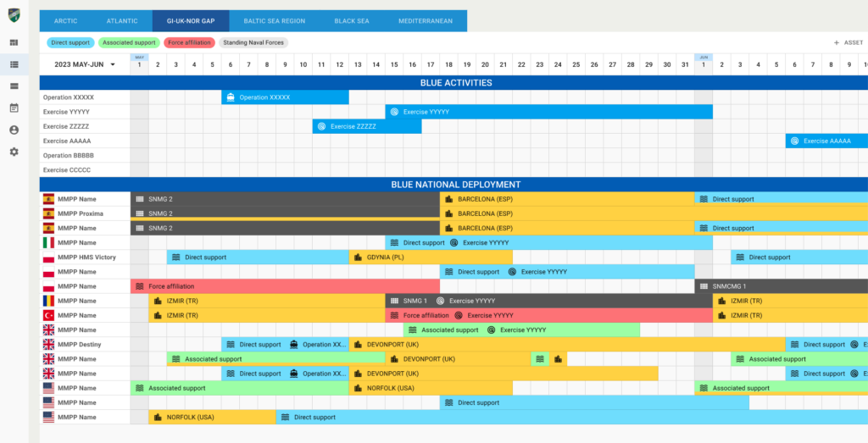Toggle the Direct support filter chip
The width and height of the screenshot is (868, 443).
coord(70,42)
